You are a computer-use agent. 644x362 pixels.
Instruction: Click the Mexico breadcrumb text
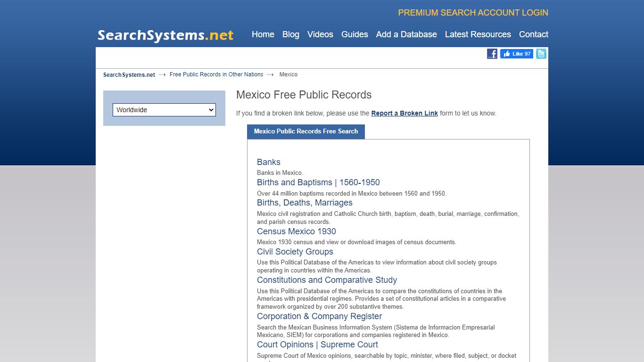pyautogui.click(x=289, y=74)
